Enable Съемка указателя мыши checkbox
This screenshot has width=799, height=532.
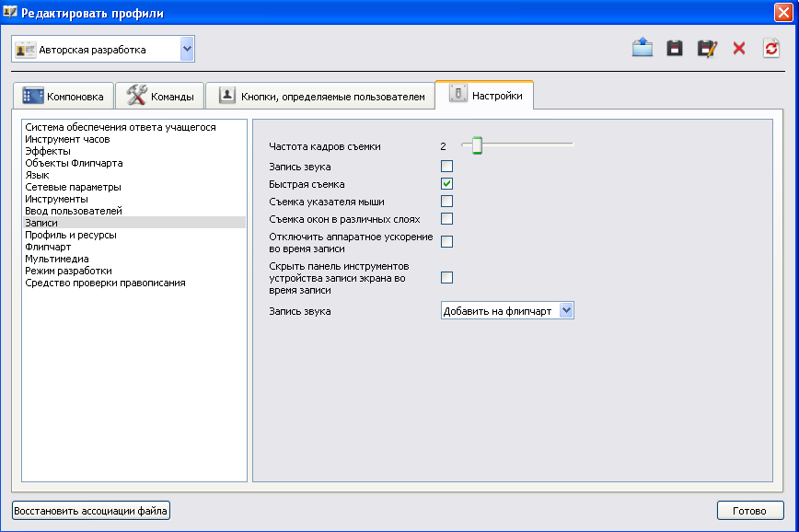(x=447, y=202)
